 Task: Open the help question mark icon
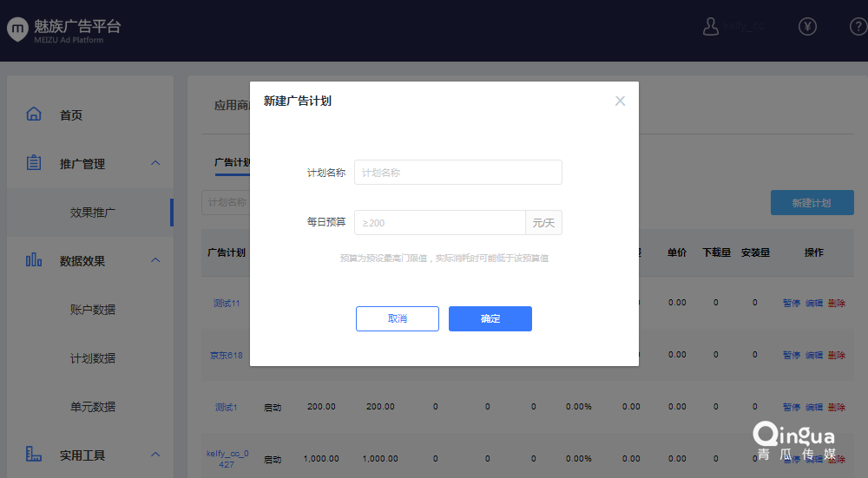click(858, 26)
